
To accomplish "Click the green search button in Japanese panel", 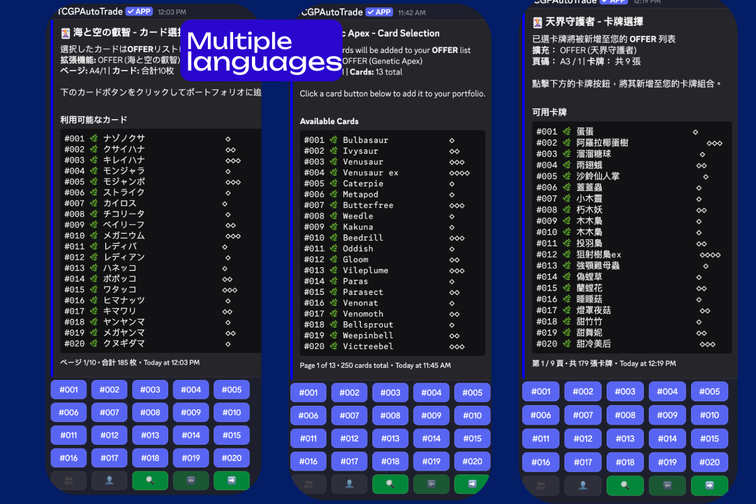I will (150, 481).
